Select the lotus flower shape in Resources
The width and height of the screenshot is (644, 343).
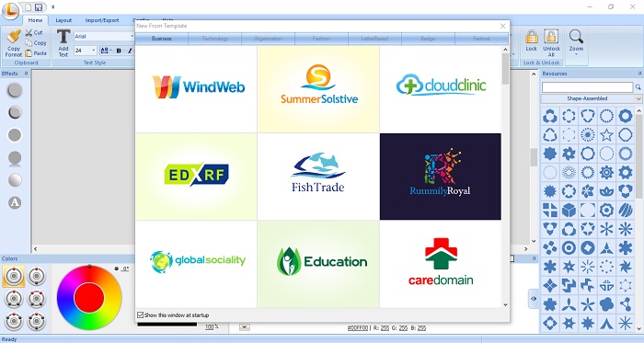[x=606, y=191]
